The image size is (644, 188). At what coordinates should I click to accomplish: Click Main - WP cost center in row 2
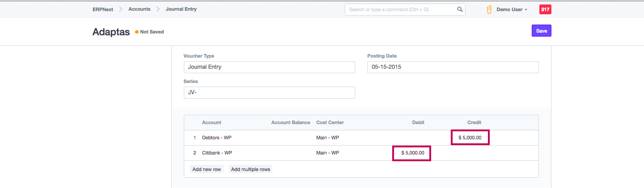point(327,153)
